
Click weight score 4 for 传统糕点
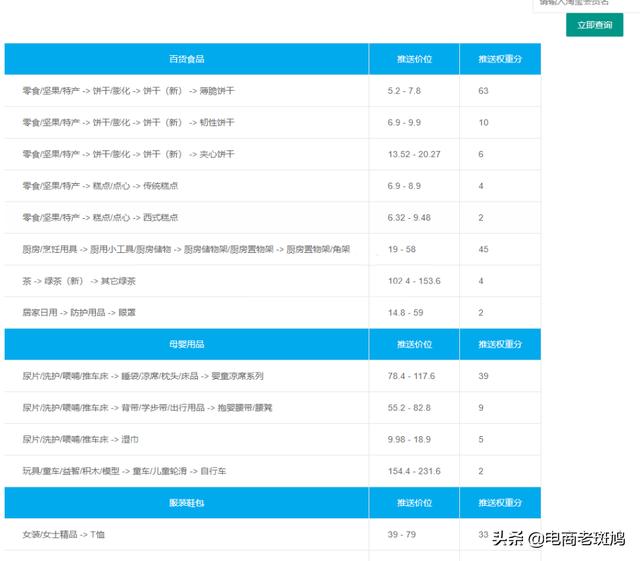tap(481, 186)
